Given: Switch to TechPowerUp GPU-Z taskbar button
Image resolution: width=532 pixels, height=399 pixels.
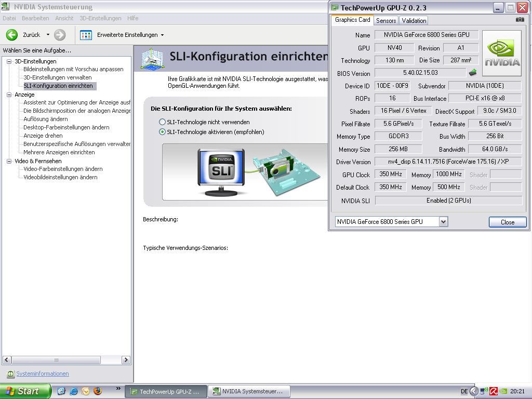Looking at the screenshot, I should [166, 392].
